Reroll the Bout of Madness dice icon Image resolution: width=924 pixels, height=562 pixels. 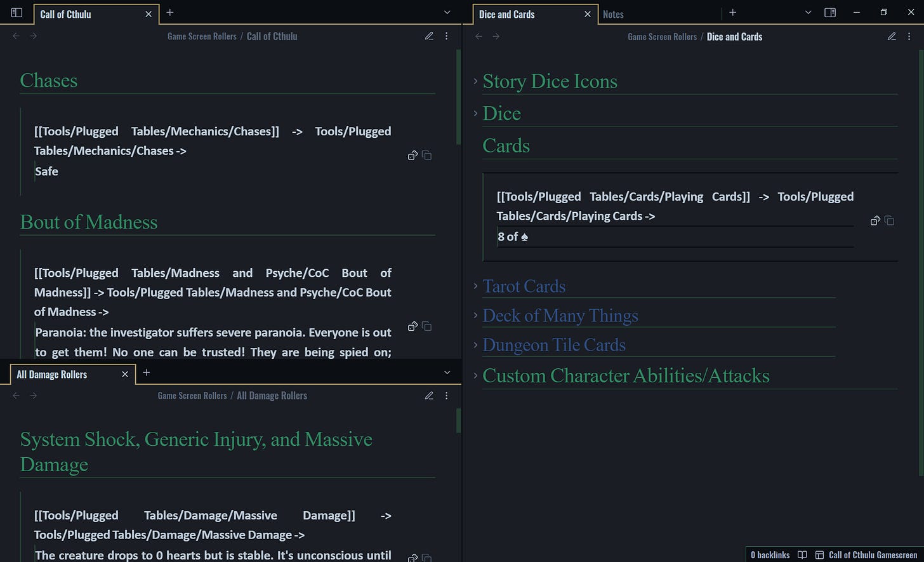pos(412,326)
